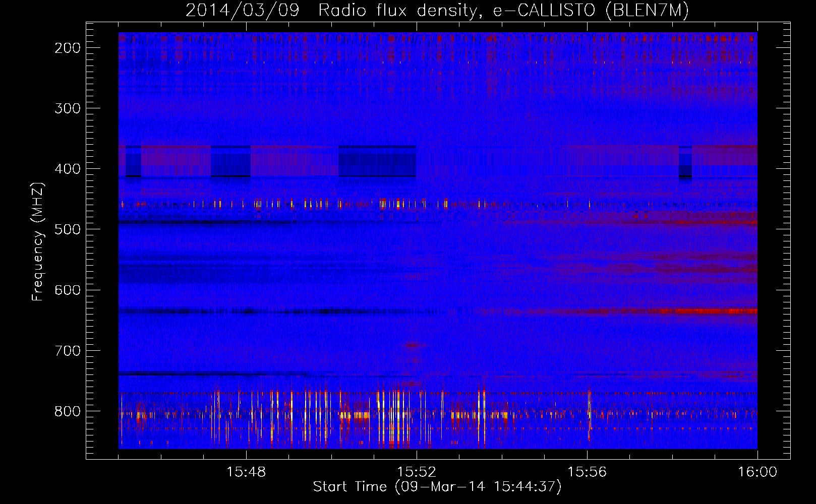Screen dimensions: 816x504
Task: Click the 300 frequency tick label
Action: [x=68, y=108]
